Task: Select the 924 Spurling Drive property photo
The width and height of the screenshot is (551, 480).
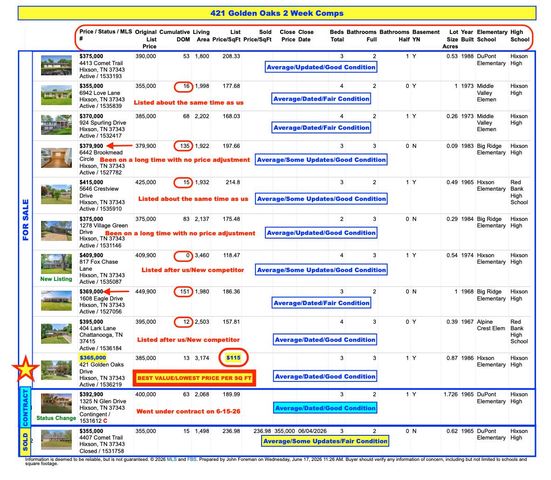Action: click(56, 125)
